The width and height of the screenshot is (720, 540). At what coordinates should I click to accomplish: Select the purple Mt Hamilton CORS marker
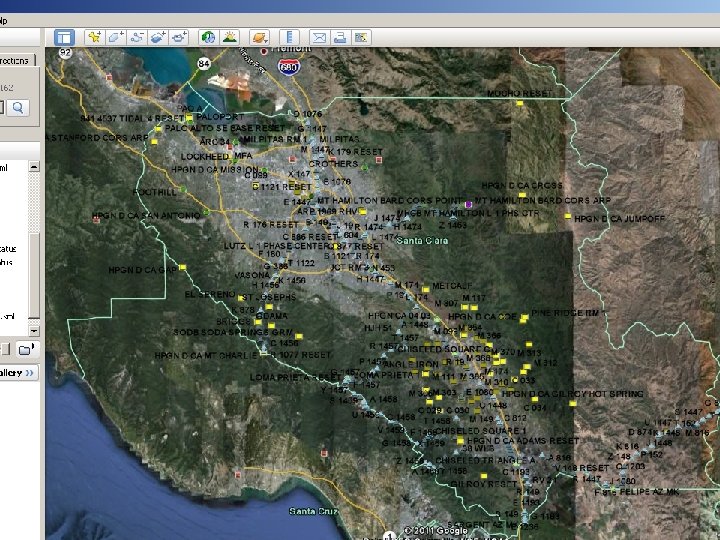pos(468,204)
